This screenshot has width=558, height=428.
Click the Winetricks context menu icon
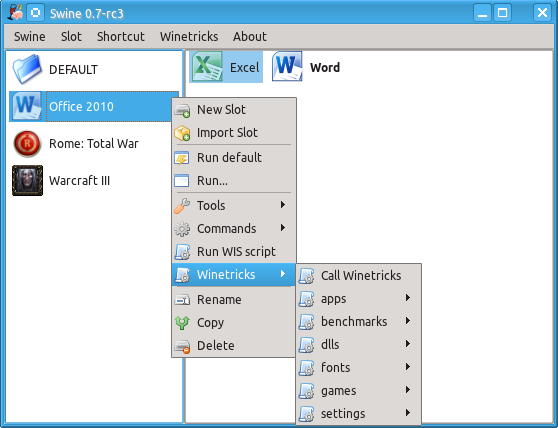coord(182,275)
